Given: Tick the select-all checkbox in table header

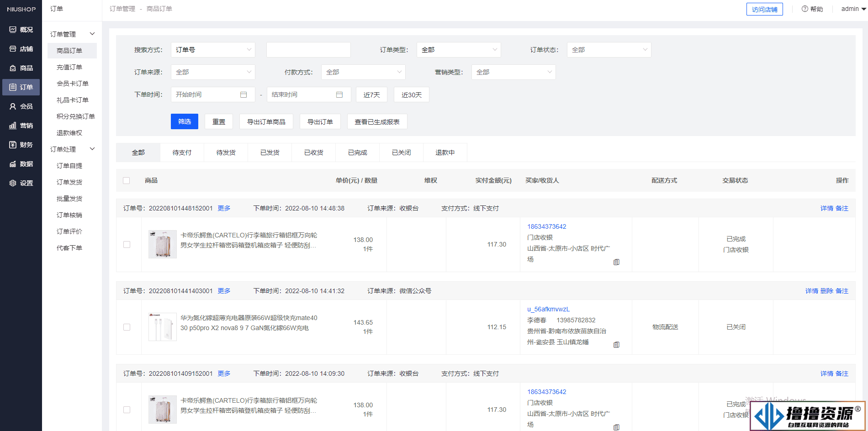Looking at the screenshot, I should [127, 181].
